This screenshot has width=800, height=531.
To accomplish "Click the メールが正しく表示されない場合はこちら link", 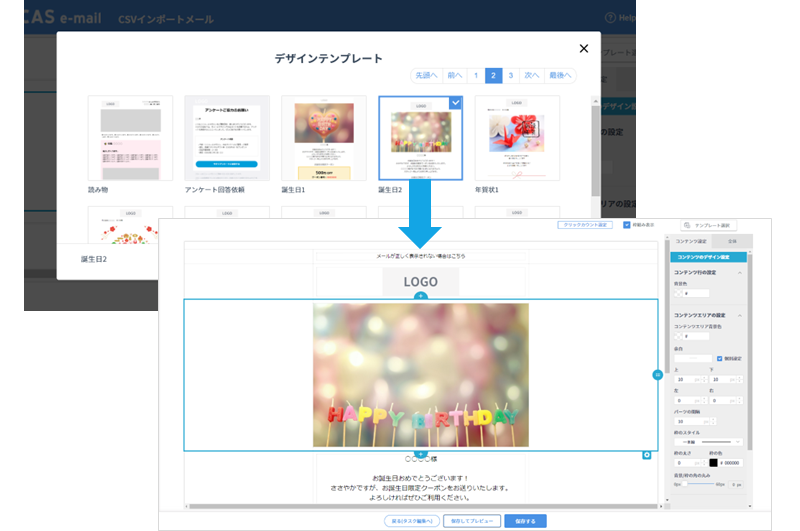I will point(420,256).
